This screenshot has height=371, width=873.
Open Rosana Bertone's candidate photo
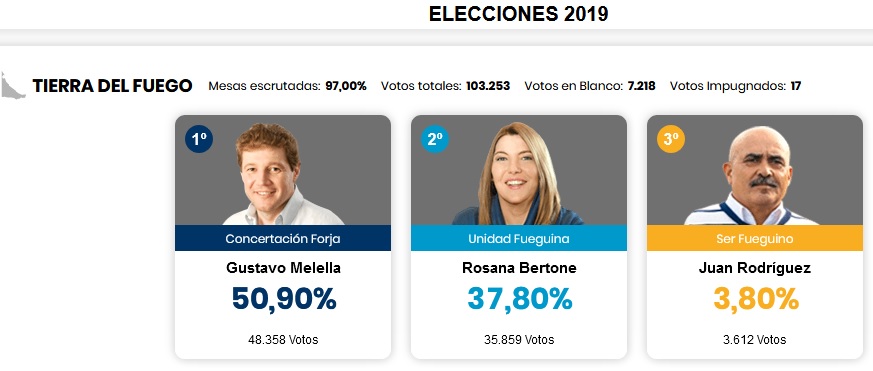pos(518,174)
